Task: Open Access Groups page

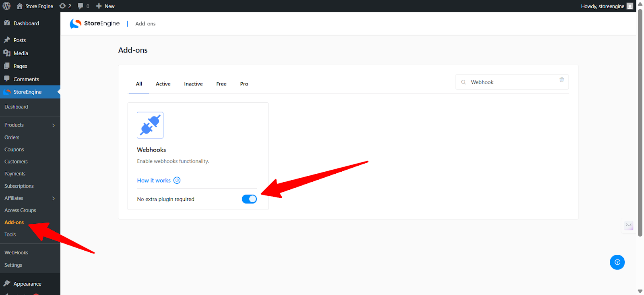Action: [x=20, y=210]
